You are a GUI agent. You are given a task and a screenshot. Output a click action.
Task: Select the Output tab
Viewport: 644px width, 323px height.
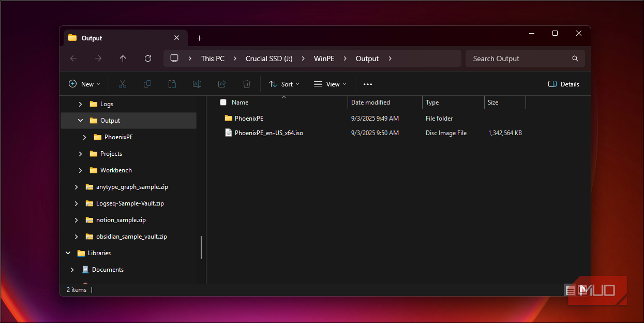124,38
